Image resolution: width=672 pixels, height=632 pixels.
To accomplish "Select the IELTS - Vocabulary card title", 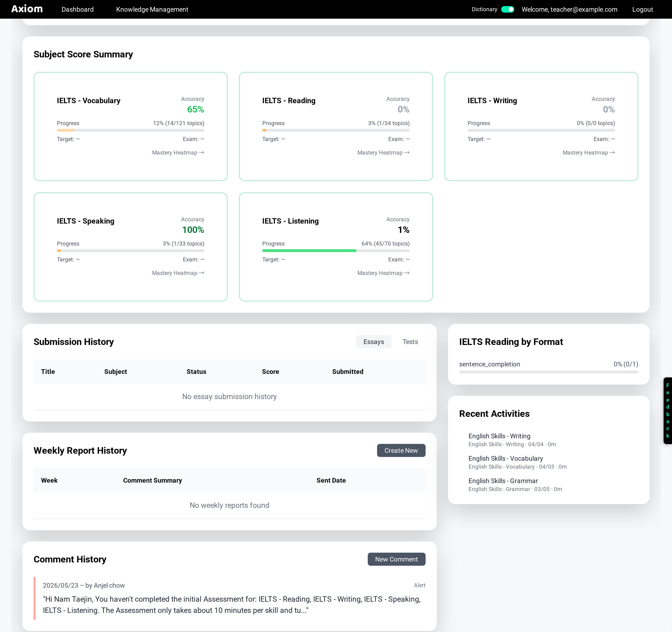I will [89, 100].
